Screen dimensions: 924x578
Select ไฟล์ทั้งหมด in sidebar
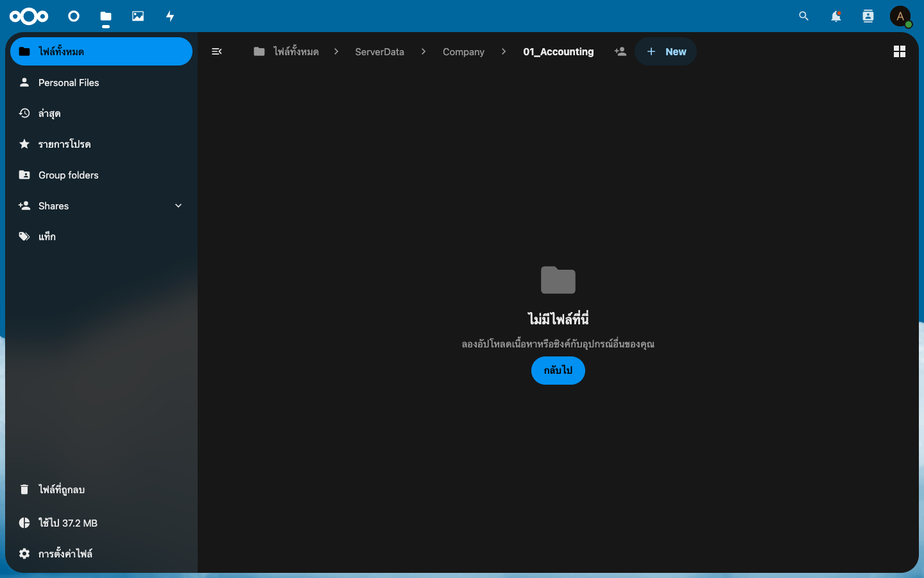tap(101, 51)
